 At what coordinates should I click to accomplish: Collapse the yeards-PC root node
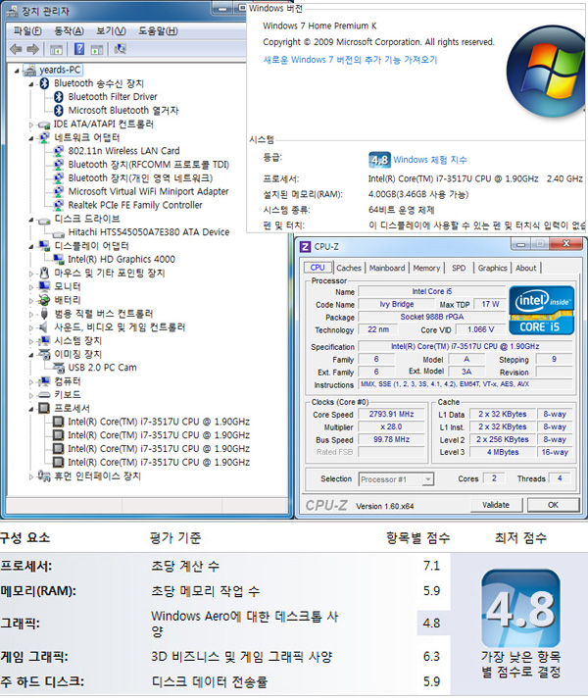[x=17, y=71]
